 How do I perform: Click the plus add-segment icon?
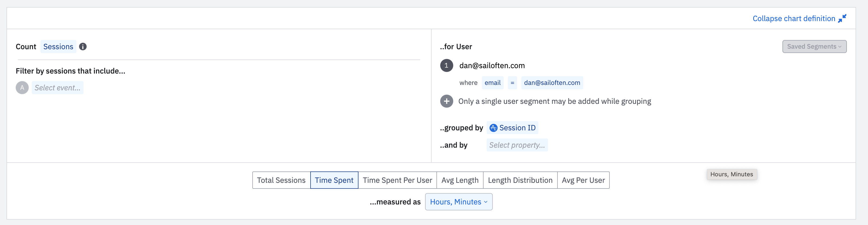click(x=446, y=101)
